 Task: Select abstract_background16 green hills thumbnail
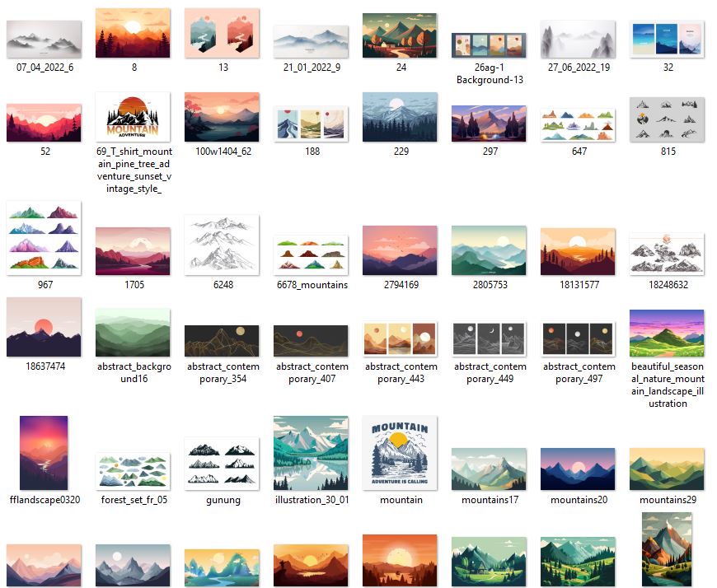pos(133,333)
